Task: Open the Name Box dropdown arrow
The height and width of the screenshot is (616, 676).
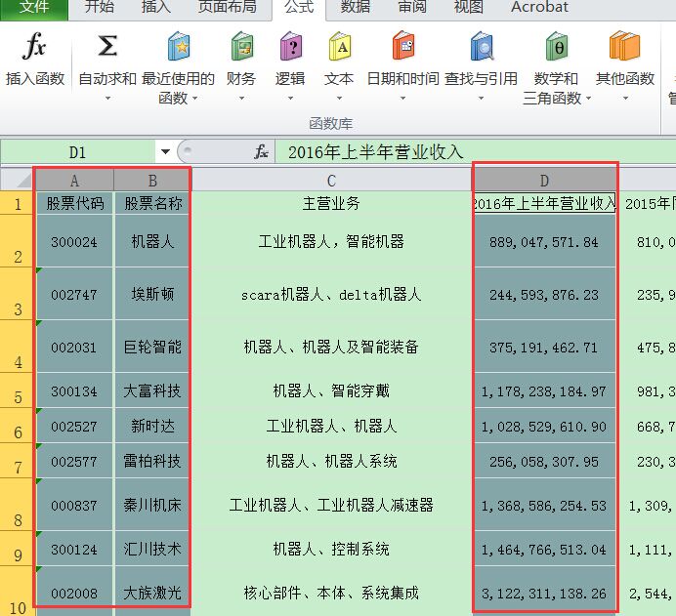Action: 165,151
